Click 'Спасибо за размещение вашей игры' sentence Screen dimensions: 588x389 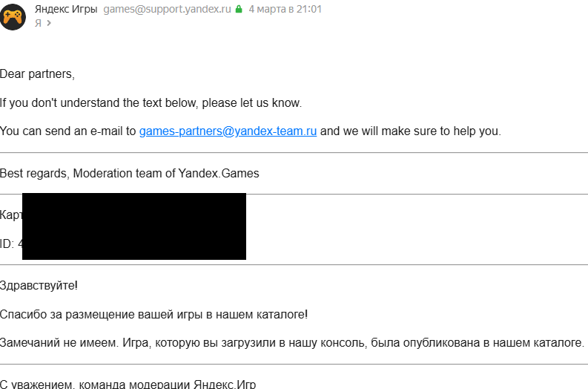[153, 314]
